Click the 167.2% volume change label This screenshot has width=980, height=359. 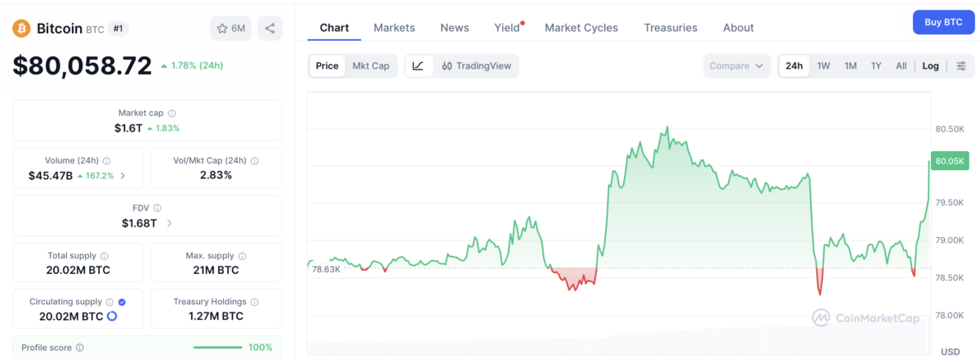96,175
